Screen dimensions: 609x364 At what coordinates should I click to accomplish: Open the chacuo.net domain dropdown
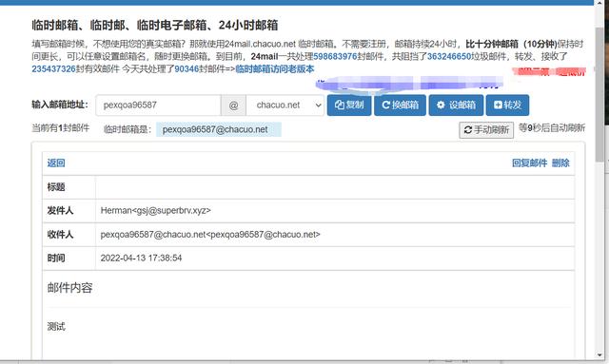[x=285, y=105]
